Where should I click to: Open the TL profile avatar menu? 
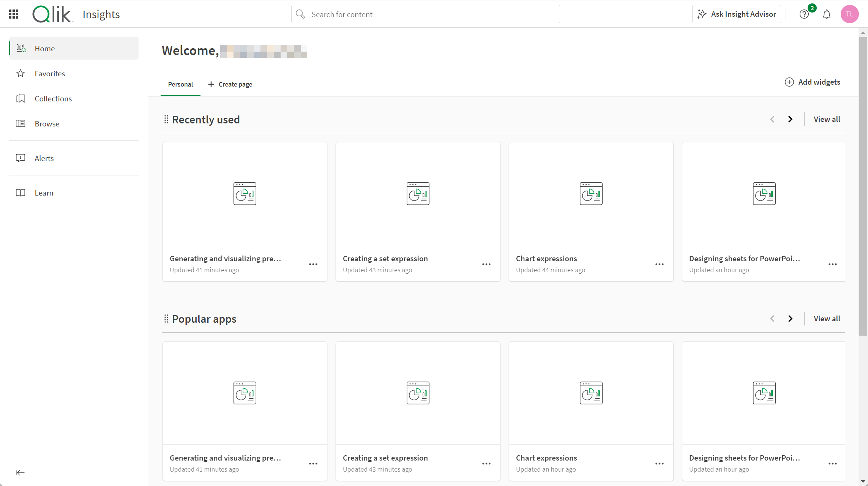click(850, 14)
